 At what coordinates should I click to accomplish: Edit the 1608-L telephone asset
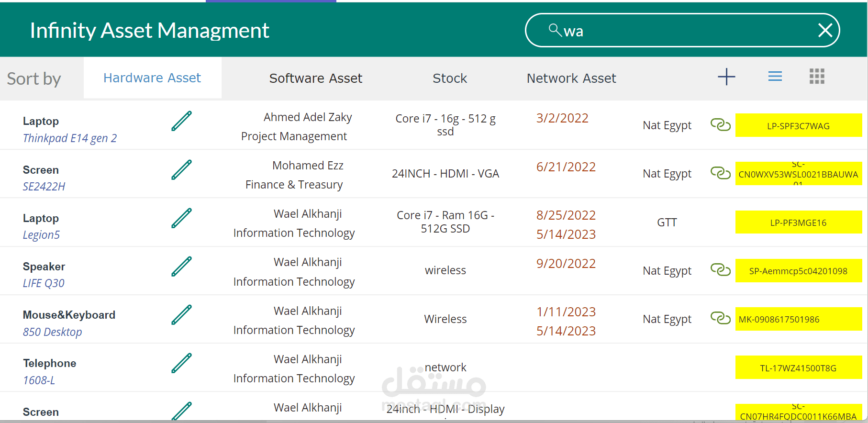pos(181,363)
